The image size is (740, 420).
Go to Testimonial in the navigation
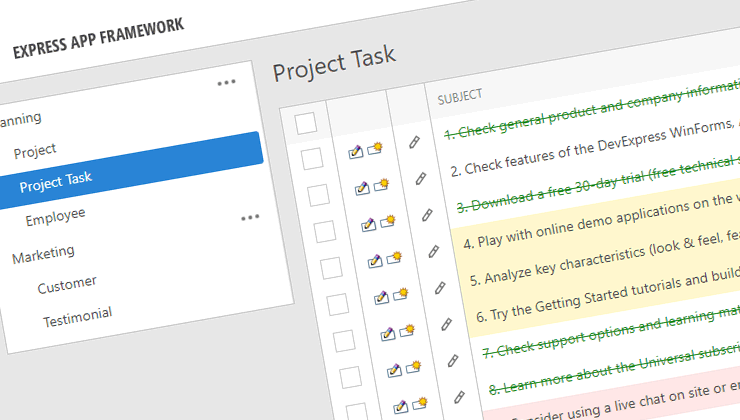(77, 317)
